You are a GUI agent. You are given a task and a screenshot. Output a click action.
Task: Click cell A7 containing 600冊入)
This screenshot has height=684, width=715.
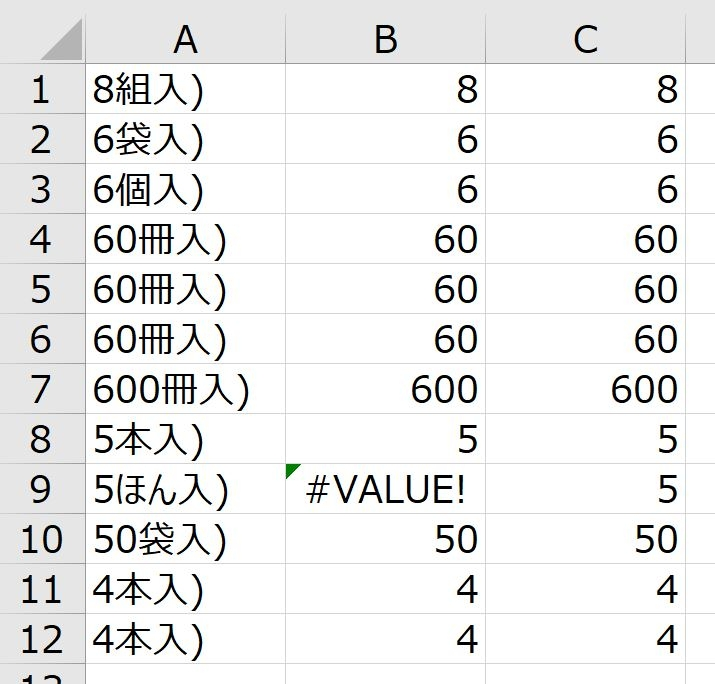pos(185,389)
